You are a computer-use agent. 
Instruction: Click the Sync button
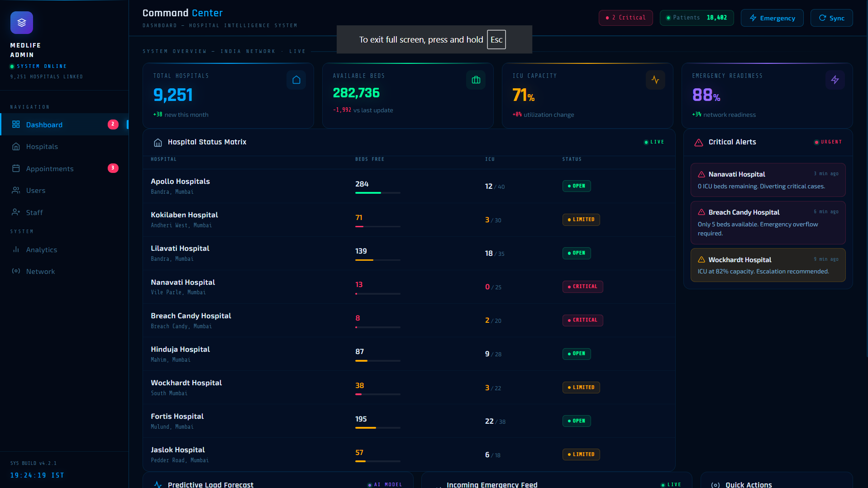(831, 18)
